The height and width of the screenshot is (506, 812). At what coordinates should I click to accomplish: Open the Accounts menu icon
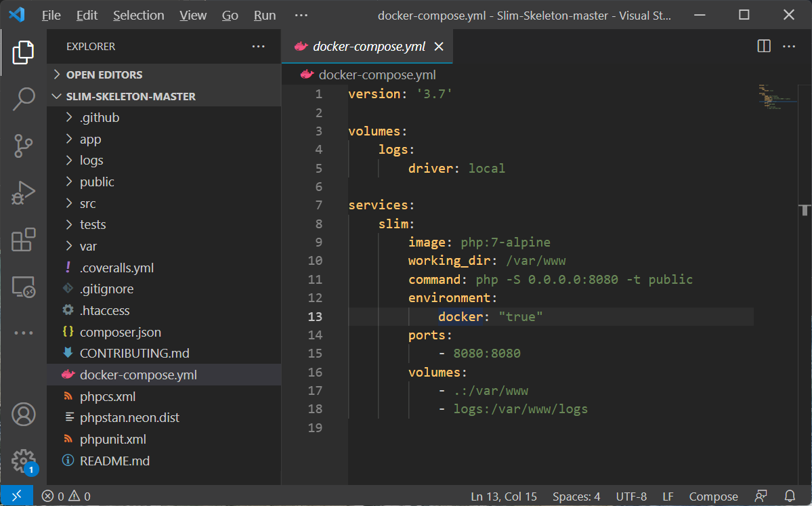23,415
